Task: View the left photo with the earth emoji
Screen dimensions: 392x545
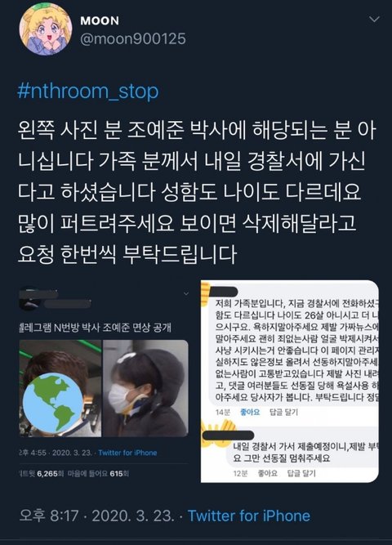Action: (x=60, y=388)
